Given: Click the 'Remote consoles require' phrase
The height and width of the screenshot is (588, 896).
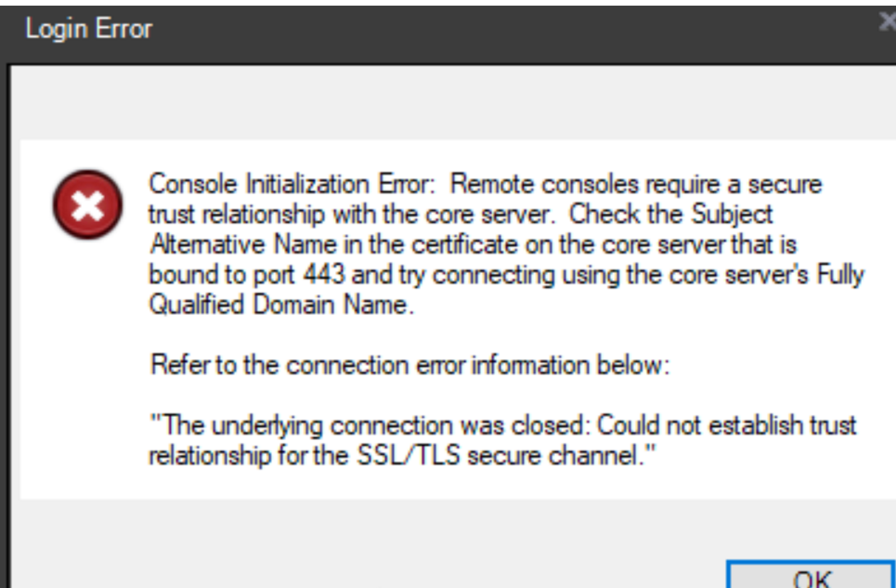Looking at the screenshot, I should 584,184.
